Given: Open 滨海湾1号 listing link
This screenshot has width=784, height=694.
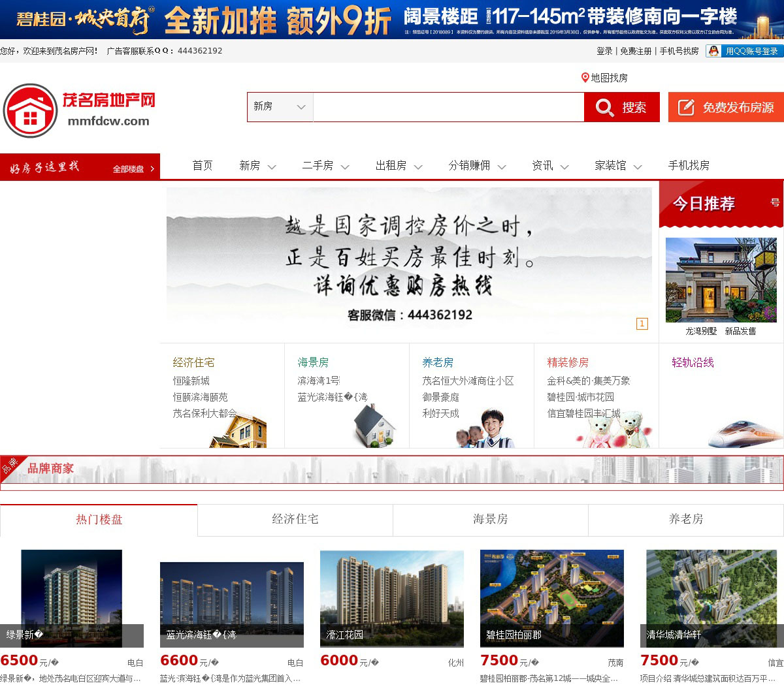Looking at the screenshot, I should pyautogui.click(x=318, y=381).
